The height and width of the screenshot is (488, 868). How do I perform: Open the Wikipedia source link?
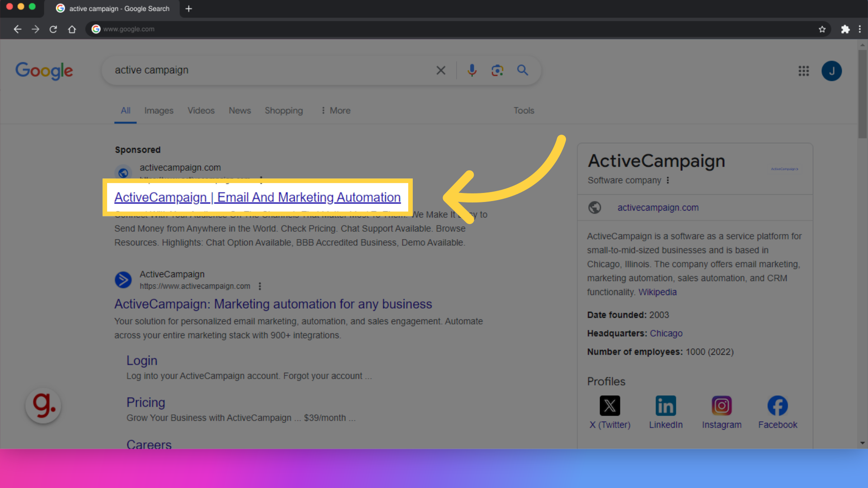click(657, 292)
